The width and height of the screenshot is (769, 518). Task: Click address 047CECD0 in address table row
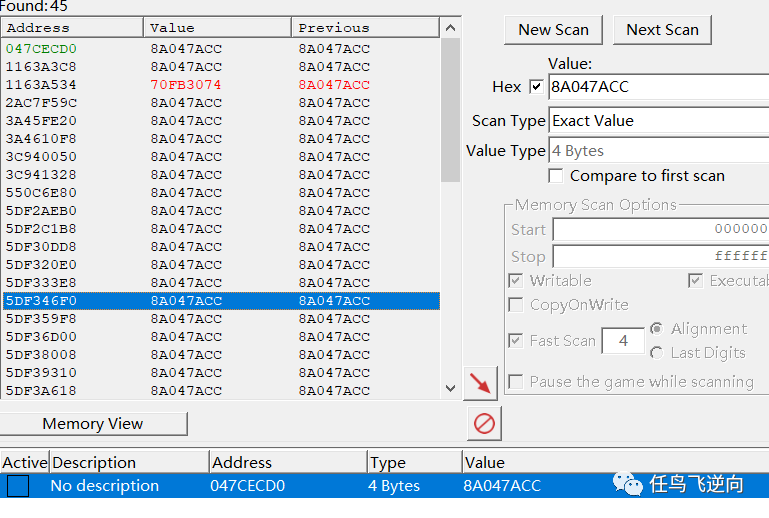(x=247, y=486)
